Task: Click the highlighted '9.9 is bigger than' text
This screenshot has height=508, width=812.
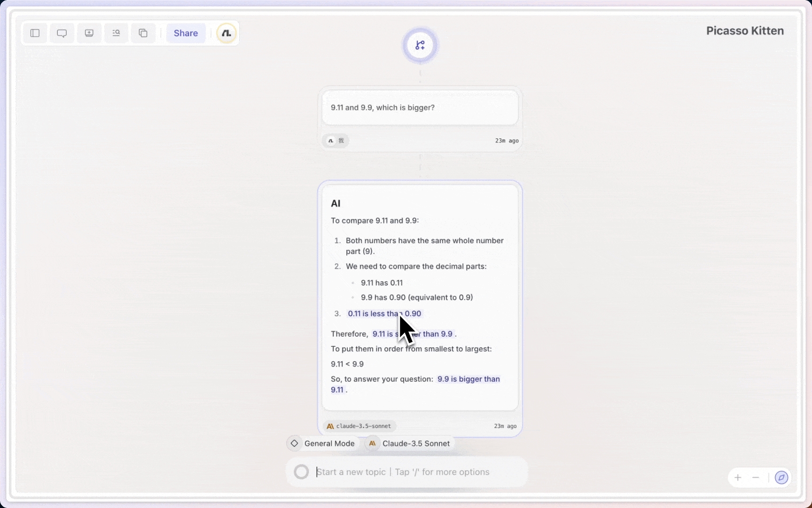Action: [x=468, y=379]
